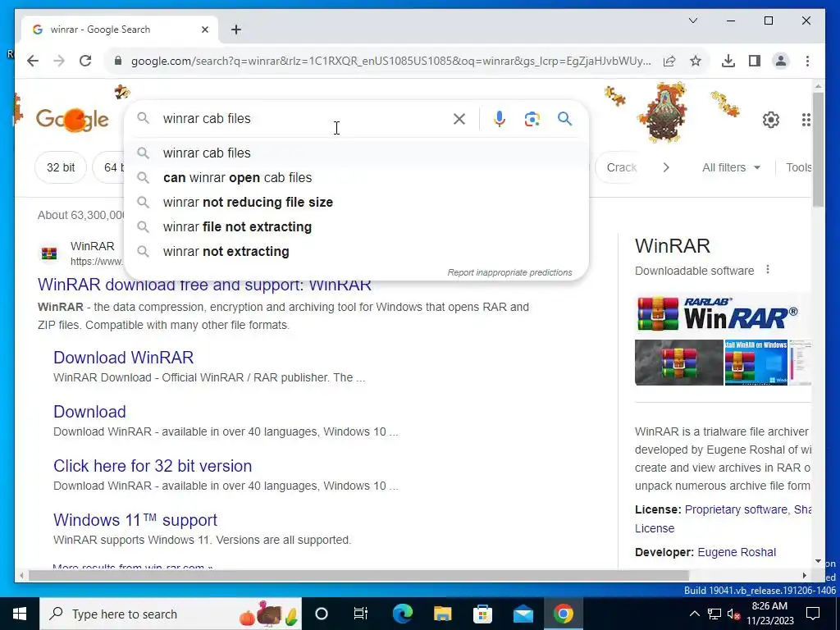The image size is (840, 630).
Task: Open Google apps grid
Action: (806, 120)
